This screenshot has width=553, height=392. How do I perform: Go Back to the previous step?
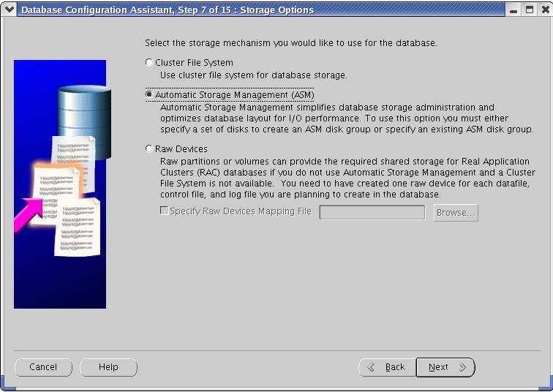click(x=387, y=367)
